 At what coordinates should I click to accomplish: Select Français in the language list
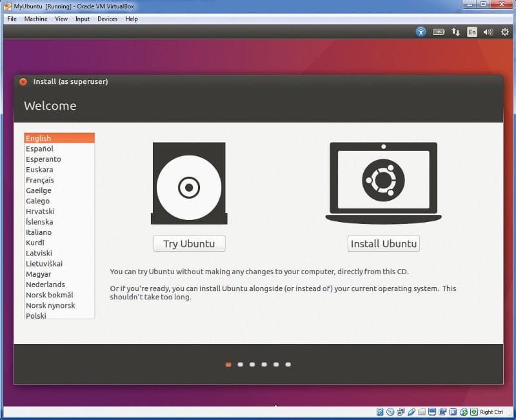(x=40, y=180)
